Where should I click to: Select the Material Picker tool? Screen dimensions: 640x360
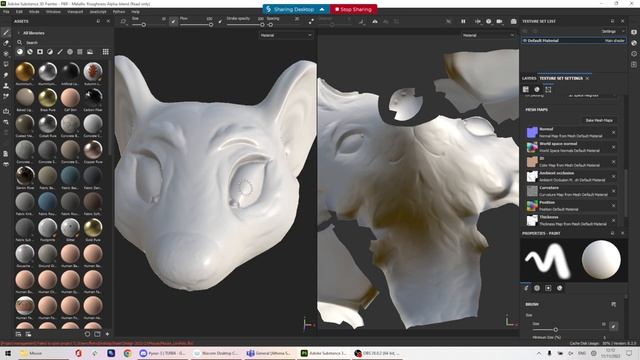pos(6,96)
